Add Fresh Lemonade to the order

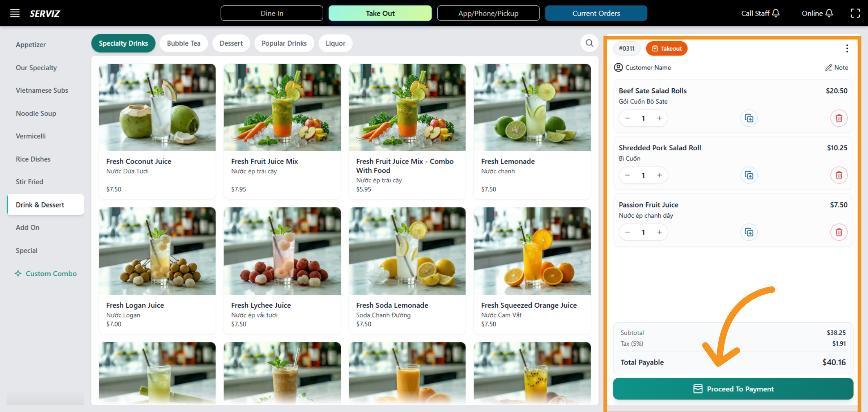[532, 131]
